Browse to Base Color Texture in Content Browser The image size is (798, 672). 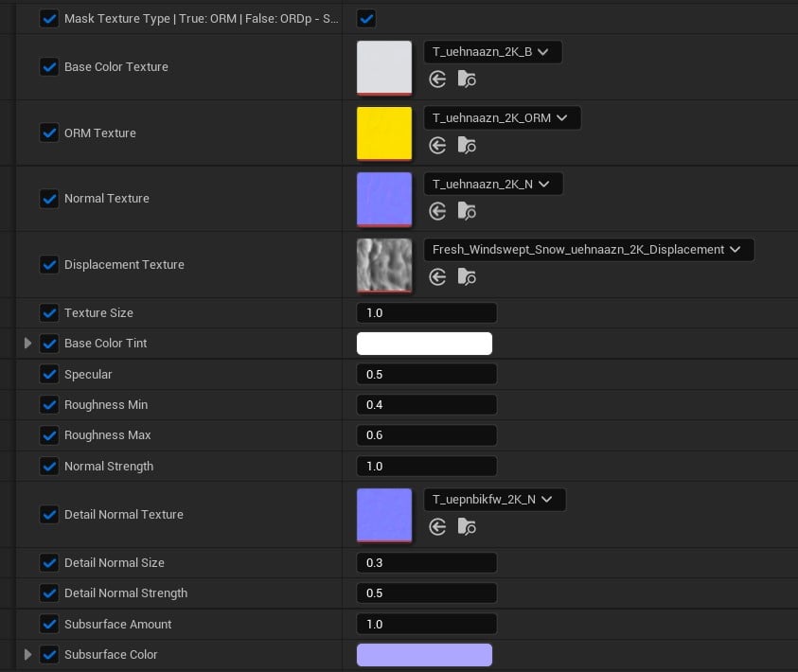[x=466, y=80]
